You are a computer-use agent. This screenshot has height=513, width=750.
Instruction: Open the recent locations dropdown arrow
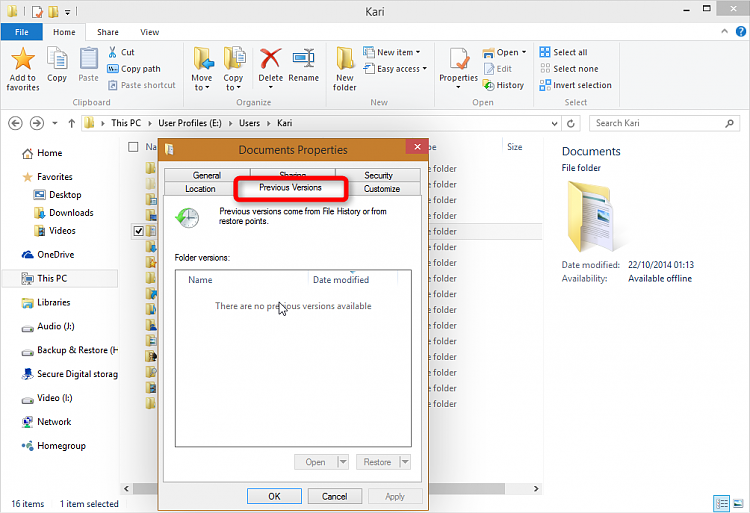point(55,123)
